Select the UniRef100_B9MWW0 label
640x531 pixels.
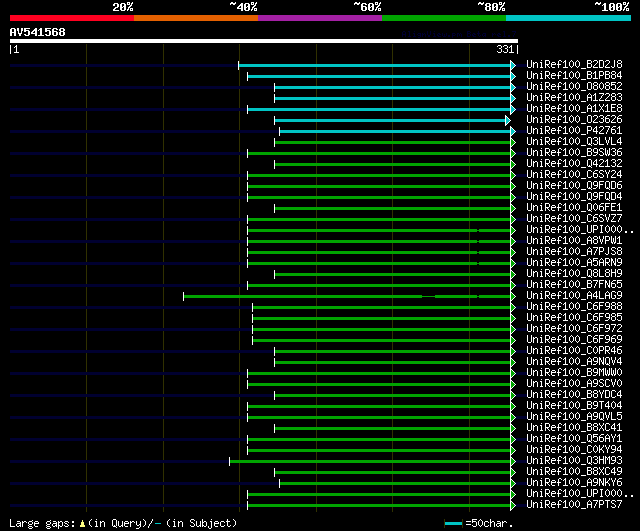point(574,373)
